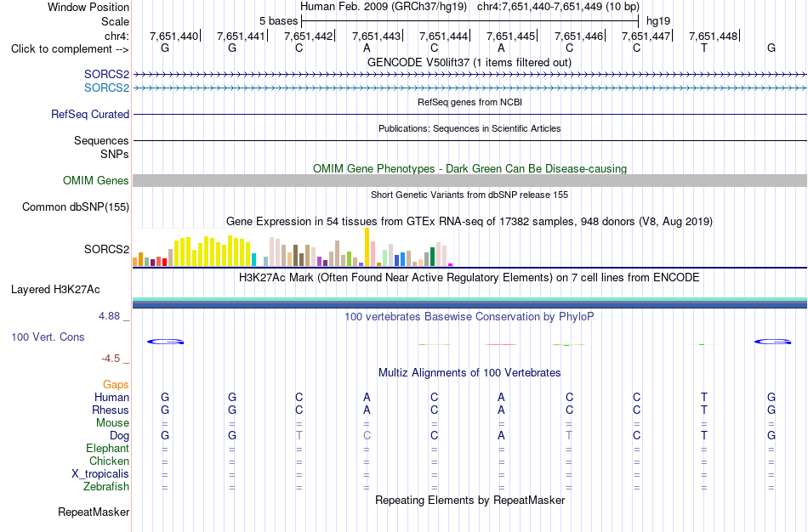Click the X_tropicalis alignment row label
The image size is (808, 532).
[100, 474]
